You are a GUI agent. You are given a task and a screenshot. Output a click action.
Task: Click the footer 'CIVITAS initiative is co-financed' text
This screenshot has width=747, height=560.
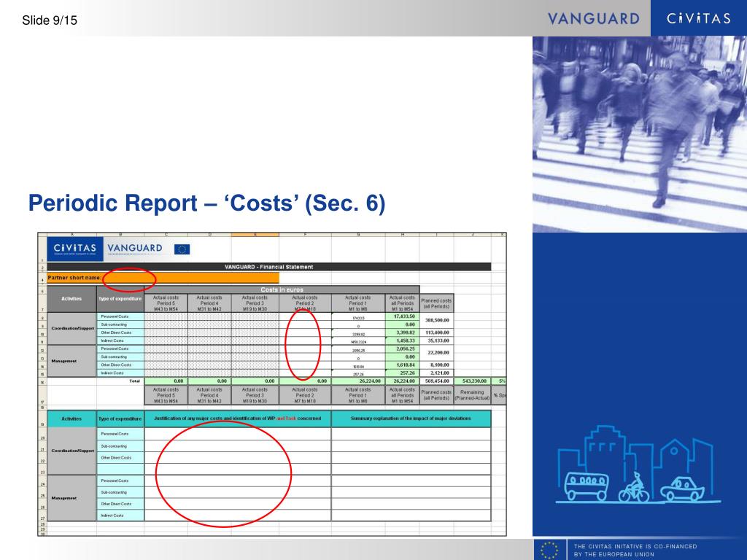[635, 550]
